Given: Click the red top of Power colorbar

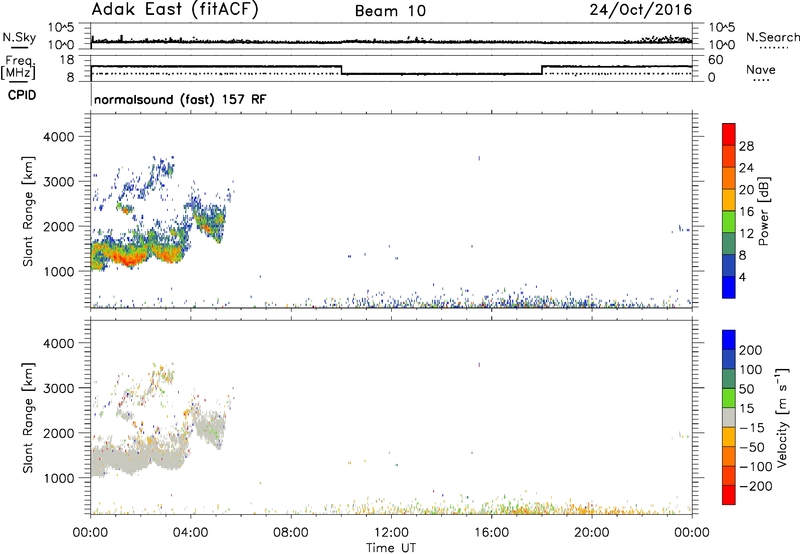Looking at the screenshot, I should pos(729,134).
